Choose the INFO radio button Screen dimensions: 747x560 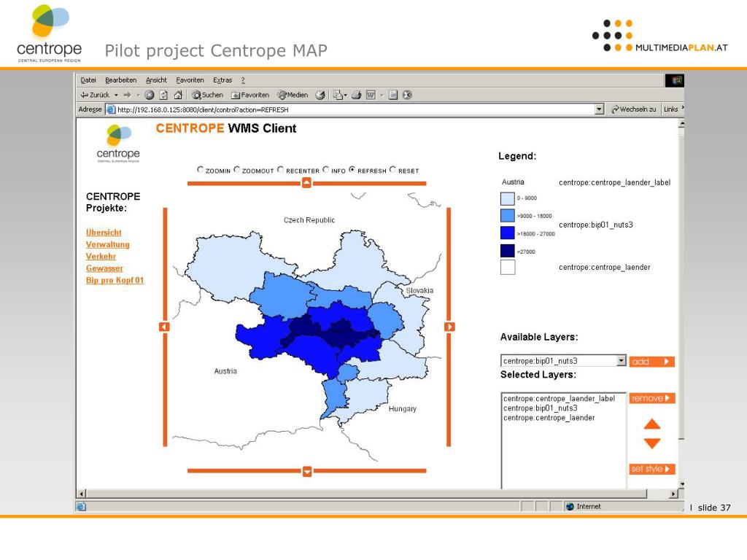pyautogui.click(x=326, y=170)
